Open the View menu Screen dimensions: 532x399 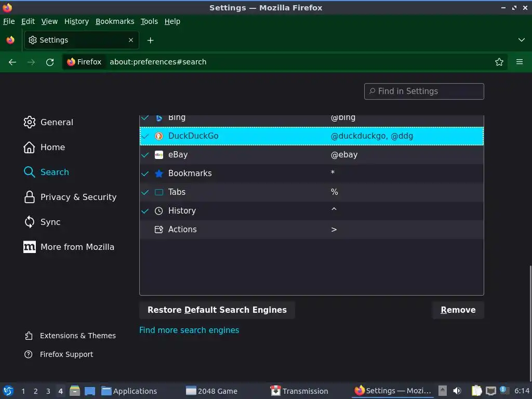coord(49,21)
